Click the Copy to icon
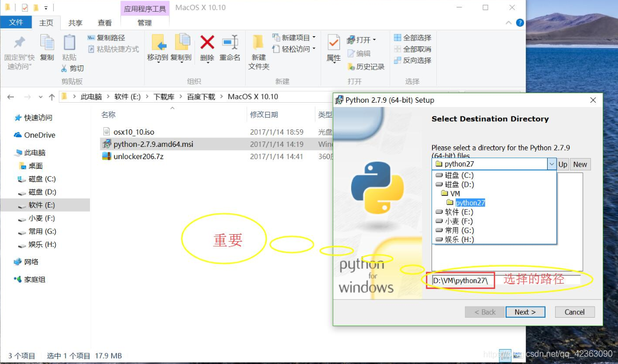618x364 pixels. (x=182, y=43)
